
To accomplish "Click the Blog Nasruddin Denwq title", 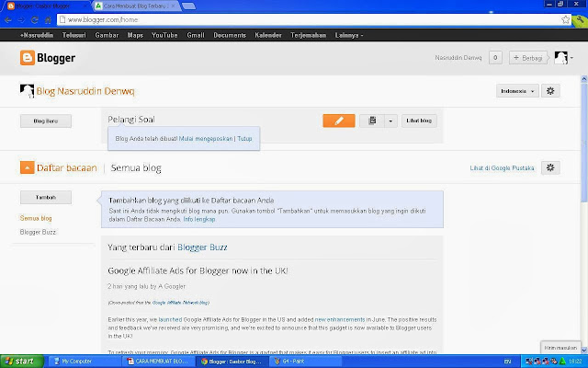I will point(85,91).
